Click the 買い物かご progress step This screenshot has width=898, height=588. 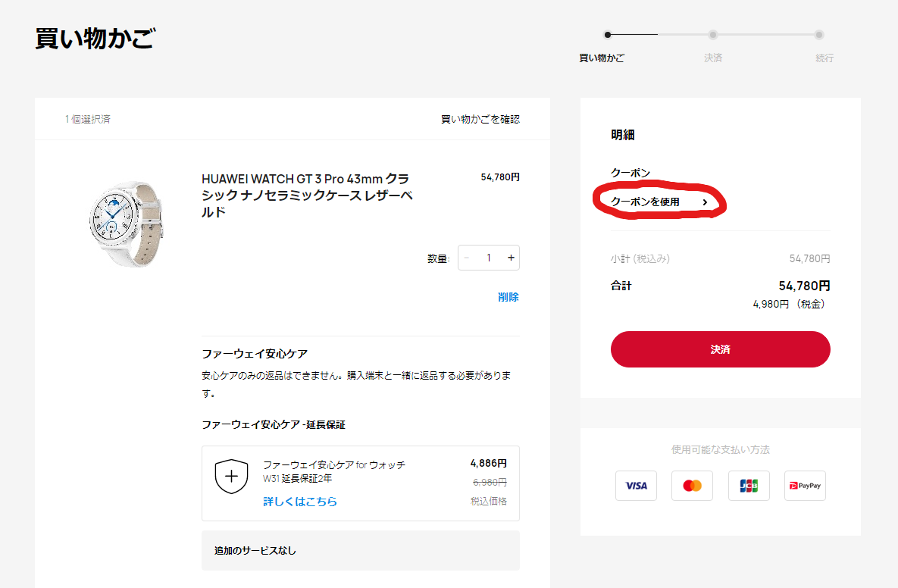[x=602, y=58]
